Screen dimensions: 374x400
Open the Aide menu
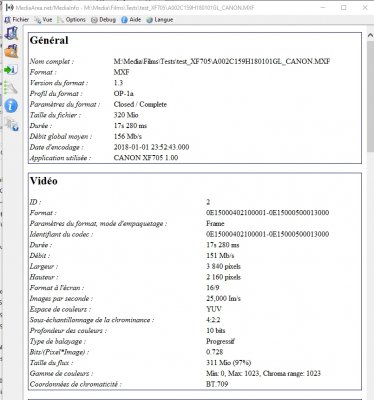pyautogui.click(x=131, y=20)
